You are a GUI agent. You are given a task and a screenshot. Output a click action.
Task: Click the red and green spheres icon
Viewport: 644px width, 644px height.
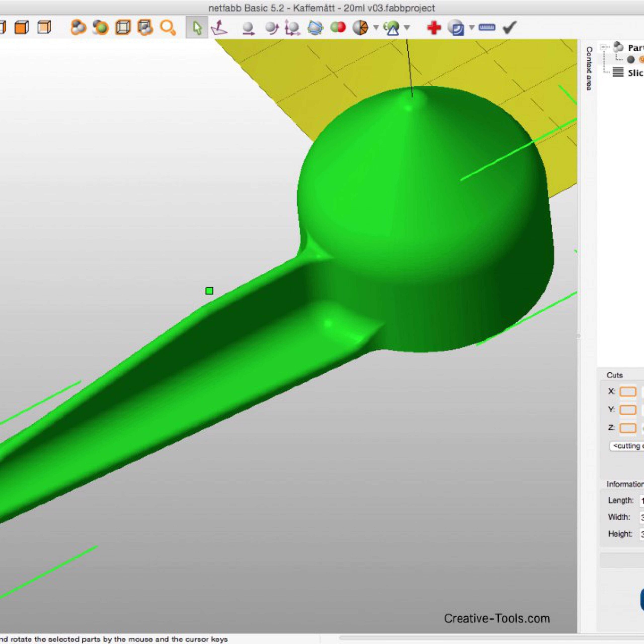click(338, 27)
